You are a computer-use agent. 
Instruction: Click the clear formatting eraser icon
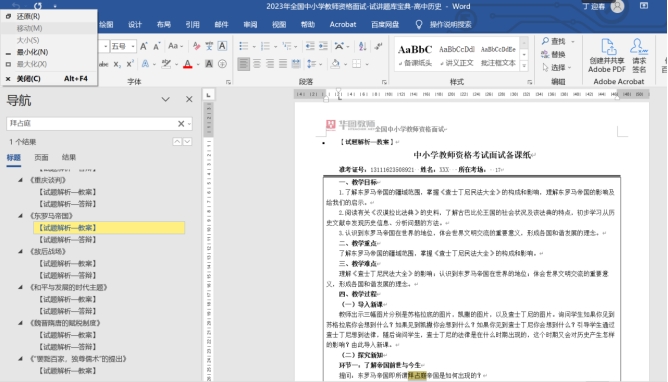pos(196,46)
